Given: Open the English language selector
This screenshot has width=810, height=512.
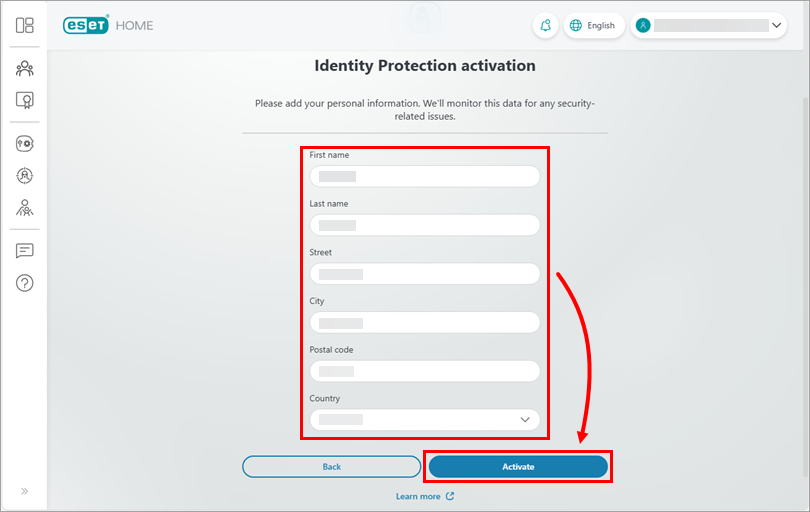Looking at the screenshot, I should point(593,26).
